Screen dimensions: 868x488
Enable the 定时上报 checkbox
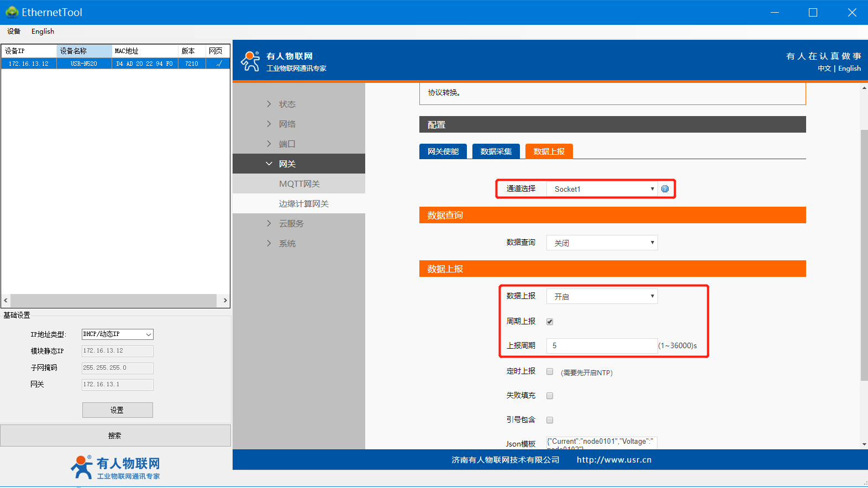coord(550,372)
